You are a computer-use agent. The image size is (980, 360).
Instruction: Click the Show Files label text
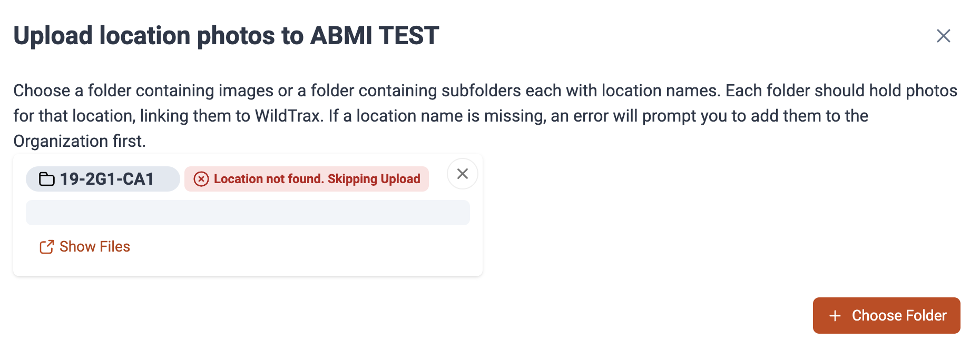coord(95,247)
